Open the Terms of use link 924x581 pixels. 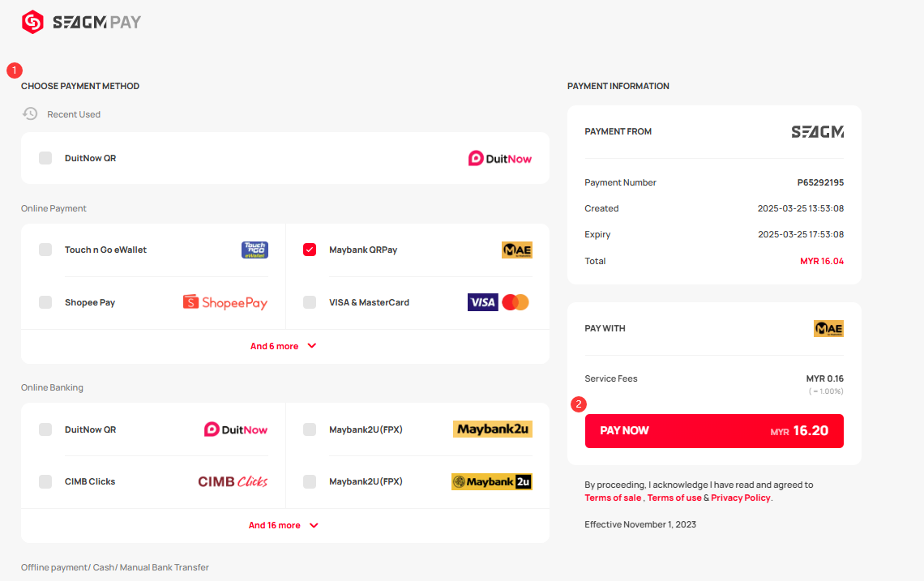coord(674,498)
